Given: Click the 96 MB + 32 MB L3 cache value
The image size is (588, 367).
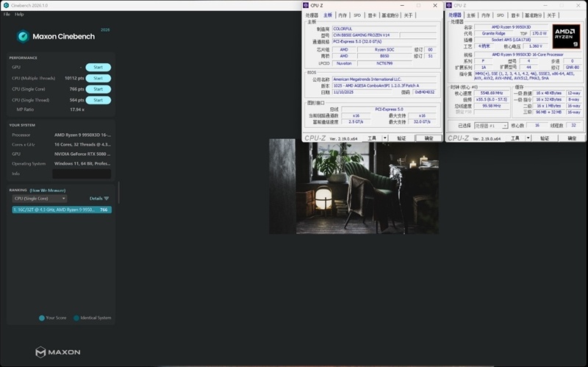Looking at the screenshot, I should (x=548, y=113).
